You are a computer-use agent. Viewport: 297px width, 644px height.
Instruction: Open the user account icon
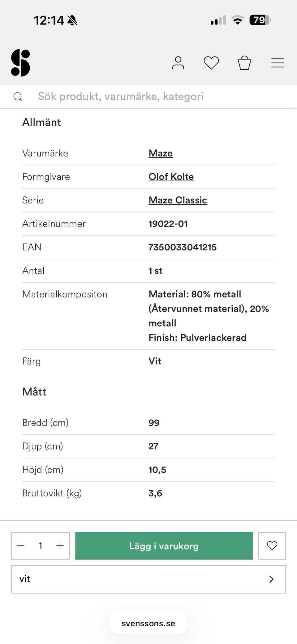(x=178, y=63)
